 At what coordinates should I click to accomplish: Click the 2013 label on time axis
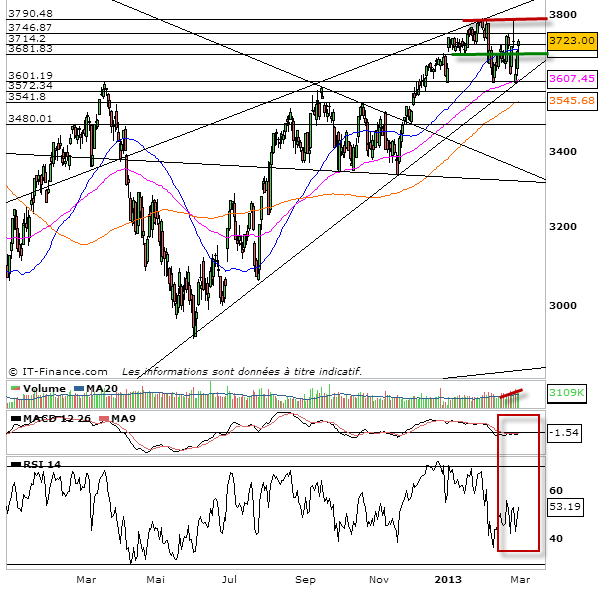[446, 579]
